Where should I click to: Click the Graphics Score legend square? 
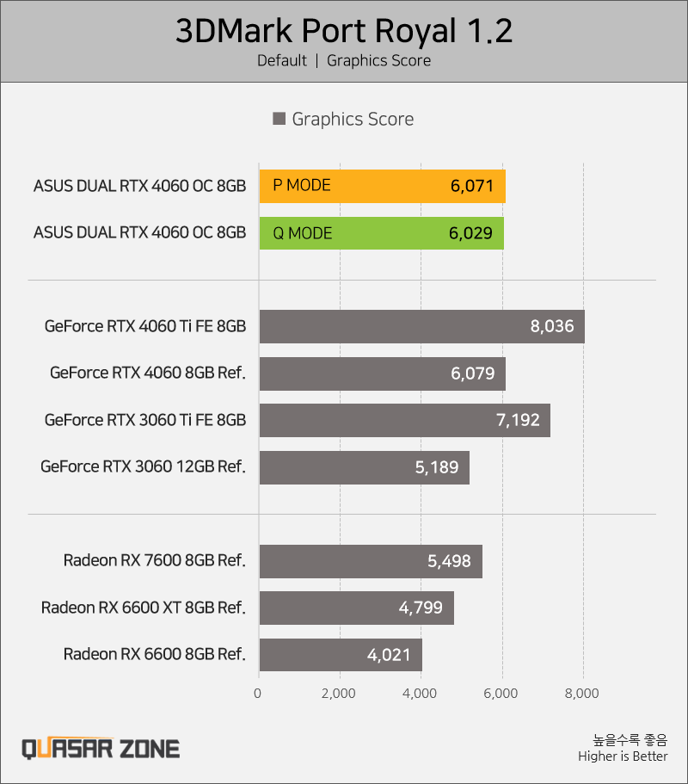[279, 119]
